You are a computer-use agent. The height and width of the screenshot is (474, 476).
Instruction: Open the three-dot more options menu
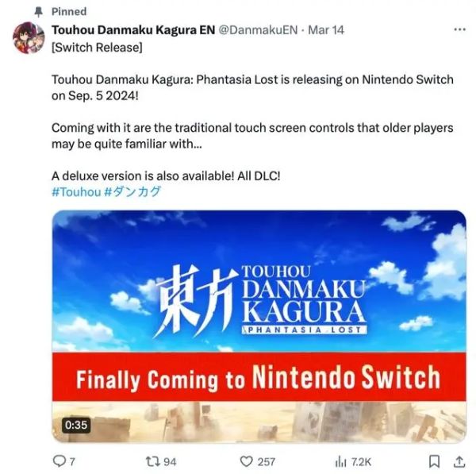pyautogui.click(x=459, y=29)
